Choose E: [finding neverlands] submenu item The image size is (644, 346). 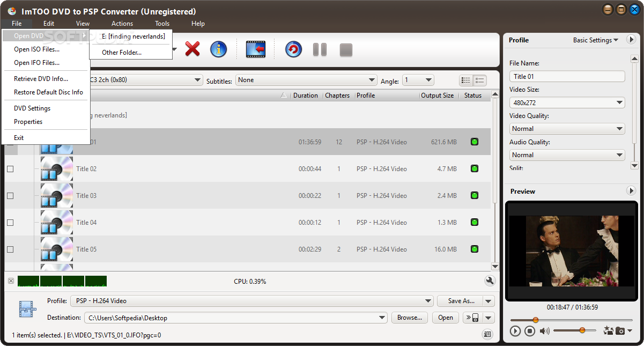(131, 36)
